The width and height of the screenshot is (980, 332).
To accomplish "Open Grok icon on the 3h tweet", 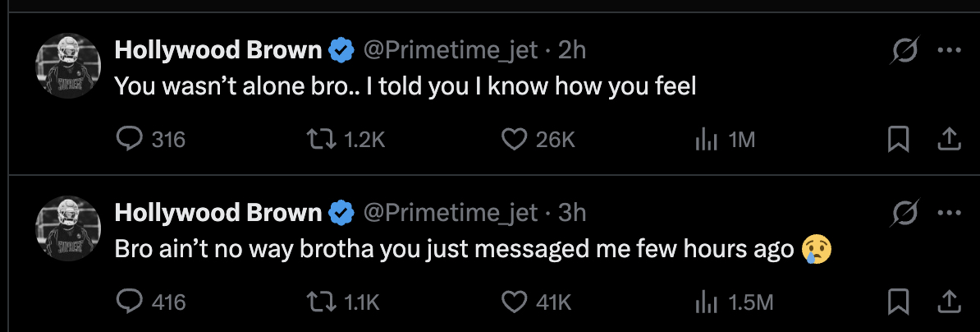I will click(x=904, y=214).
